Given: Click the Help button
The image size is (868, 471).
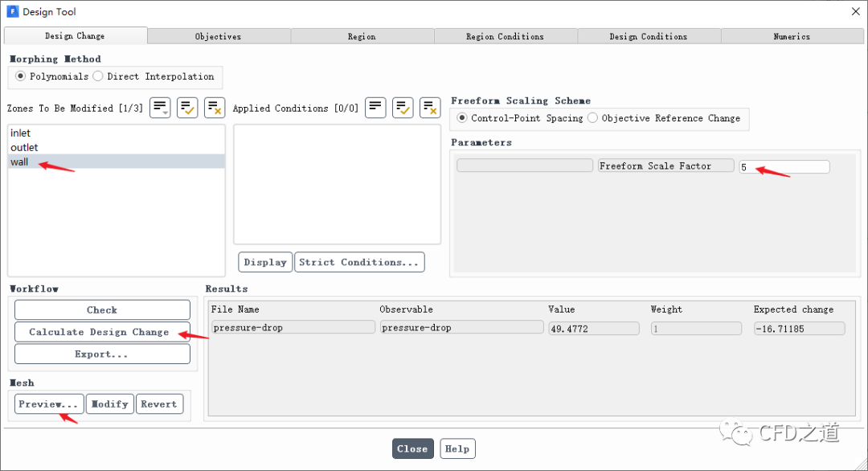Looking at the screenshot, I should pos(457,448).
